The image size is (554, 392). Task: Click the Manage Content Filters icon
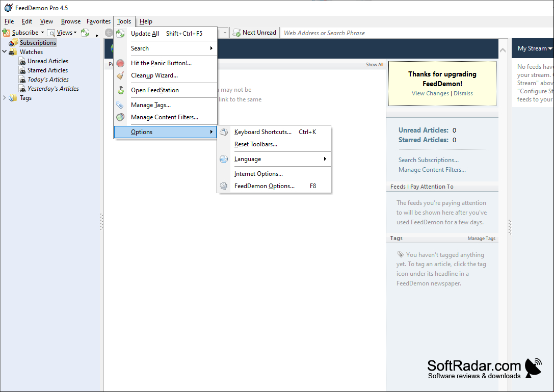coord(120,117)
